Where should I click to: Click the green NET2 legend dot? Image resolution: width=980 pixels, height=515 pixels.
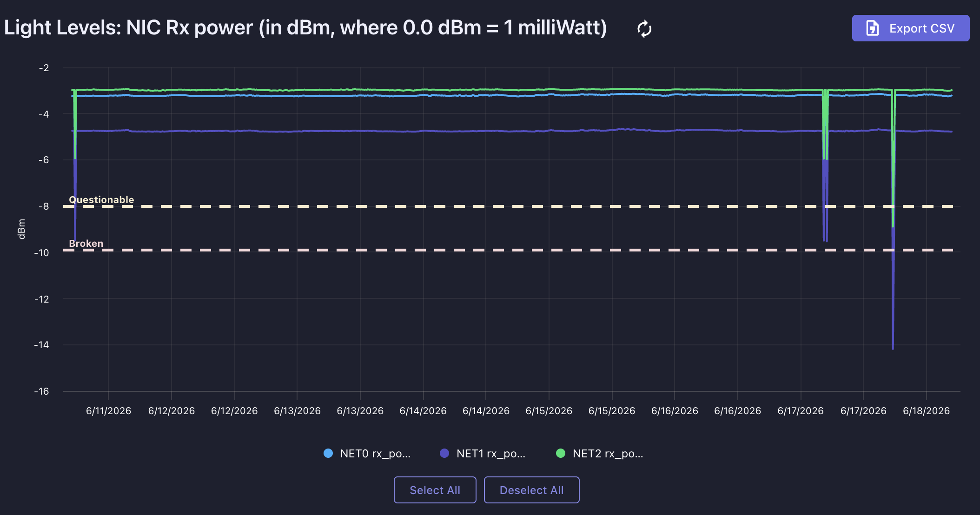561,453
